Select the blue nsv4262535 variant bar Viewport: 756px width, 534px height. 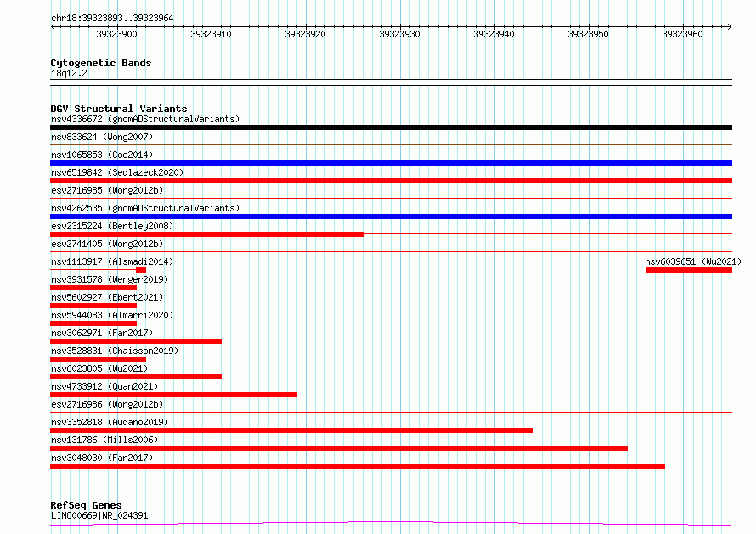click(391, 216)
